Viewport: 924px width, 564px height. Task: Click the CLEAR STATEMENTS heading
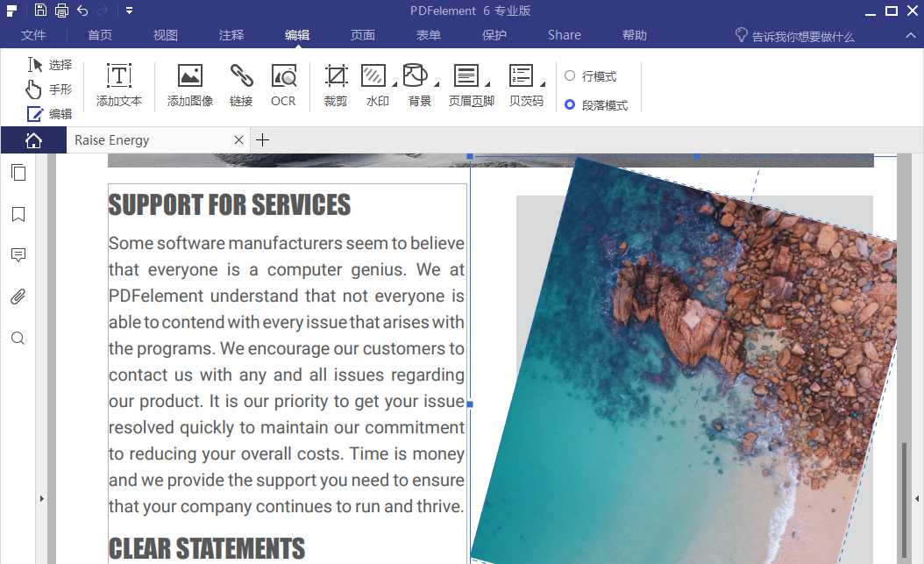(207, 549)
